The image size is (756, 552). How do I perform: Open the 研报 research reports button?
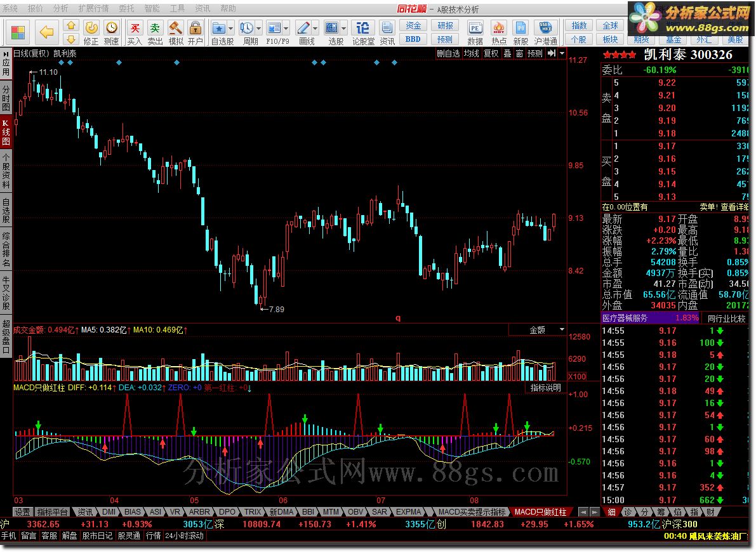click(445, 25)
